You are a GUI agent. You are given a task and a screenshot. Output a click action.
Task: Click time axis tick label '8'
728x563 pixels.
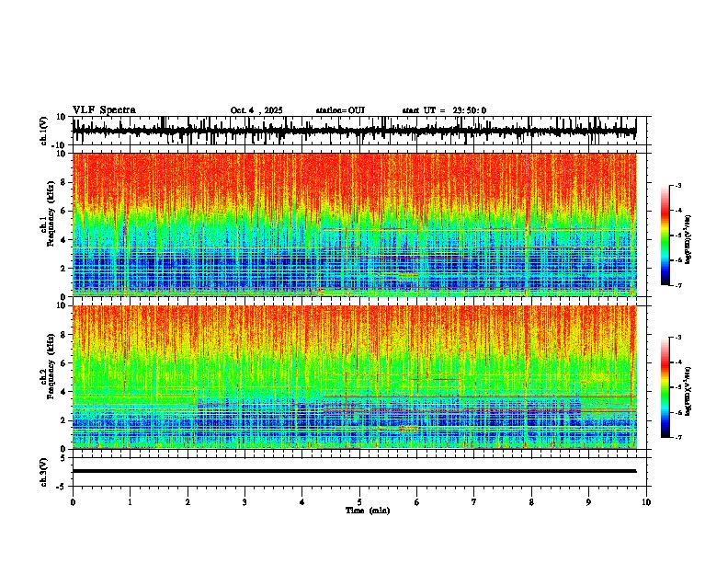[531, 502]
